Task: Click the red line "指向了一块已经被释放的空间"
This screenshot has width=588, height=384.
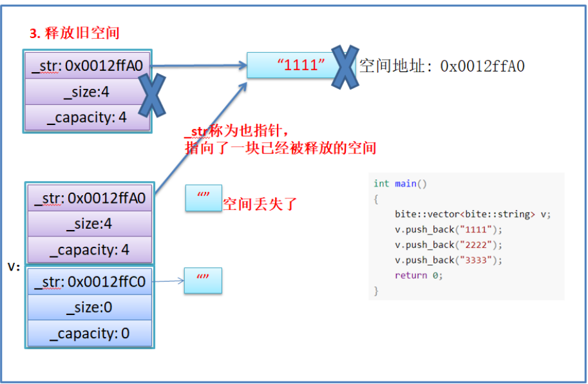Action: coord(281,148)
